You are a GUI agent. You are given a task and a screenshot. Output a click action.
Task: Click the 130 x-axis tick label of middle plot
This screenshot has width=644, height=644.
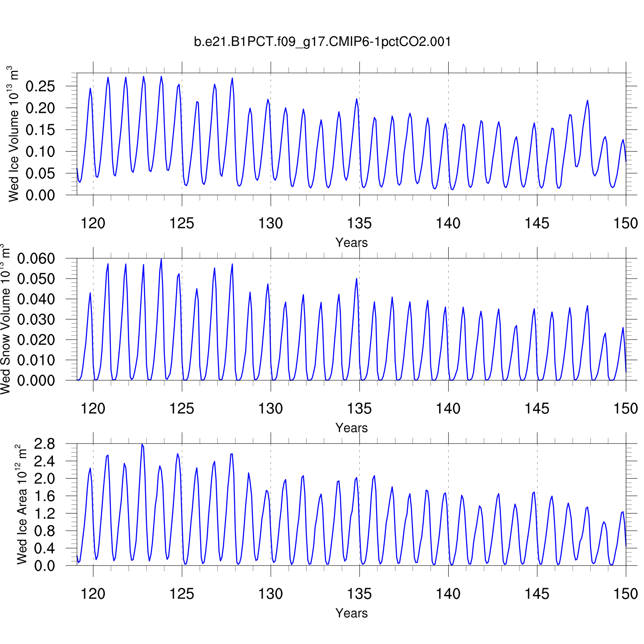coord(270,409)
